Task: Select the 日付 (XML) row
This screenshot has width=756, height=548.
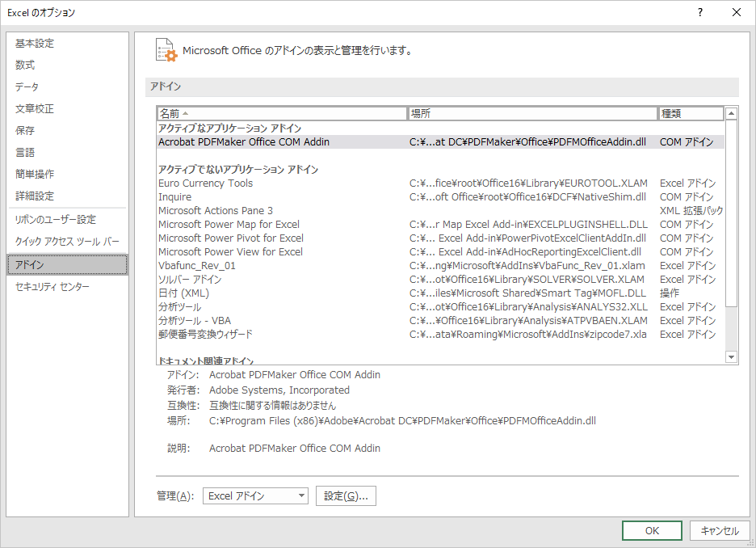Action: (x=441, y=293)
